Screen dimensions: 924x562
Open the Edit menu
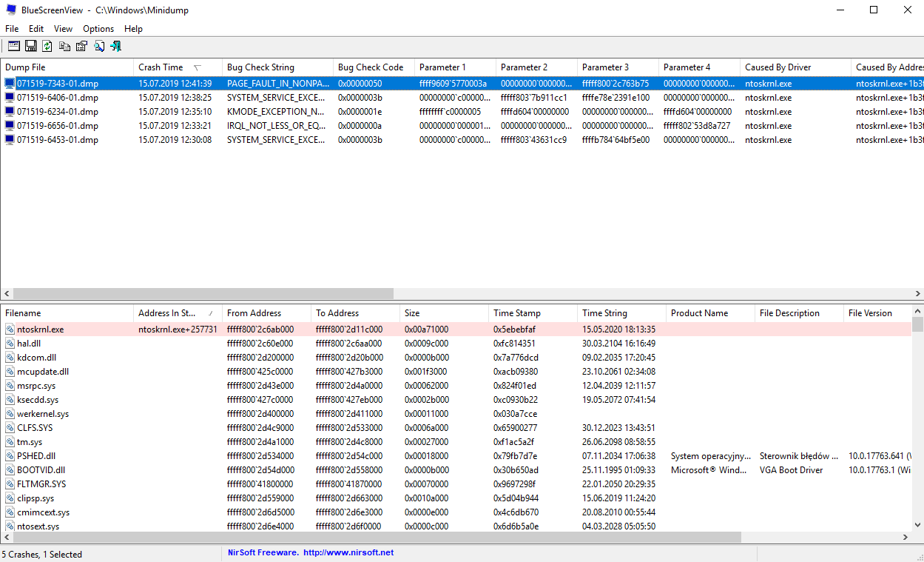tap(36, 29)
